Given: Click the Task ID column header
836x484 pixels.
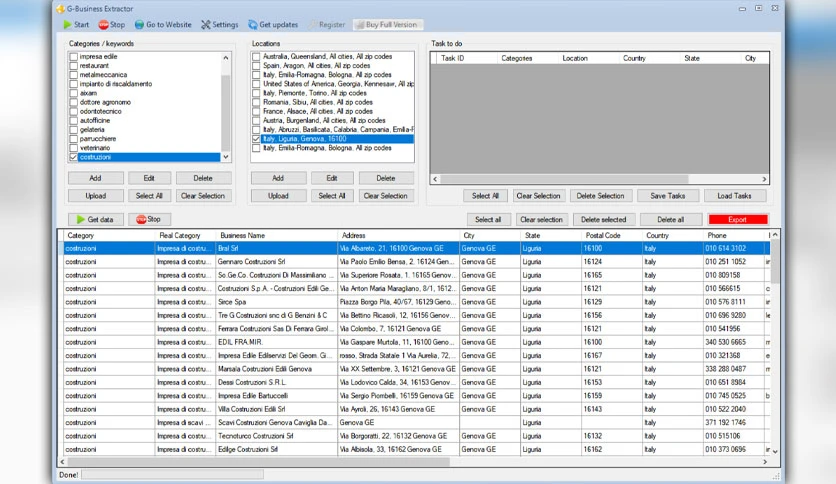Looking at the screenshot, I should (467, 58).
